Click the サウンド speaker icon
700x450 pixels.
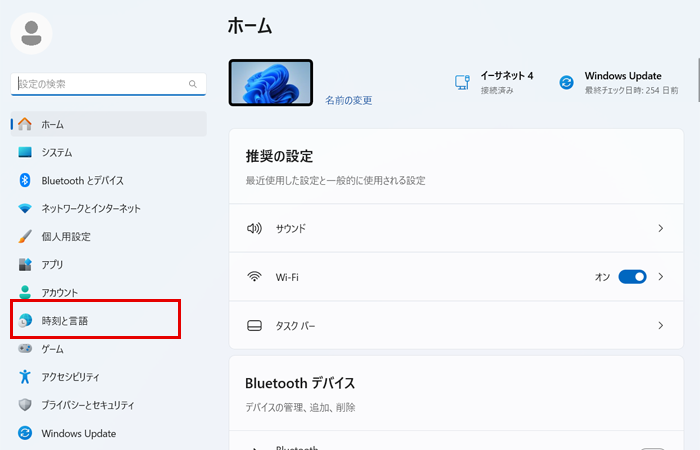tap(254, 229)
